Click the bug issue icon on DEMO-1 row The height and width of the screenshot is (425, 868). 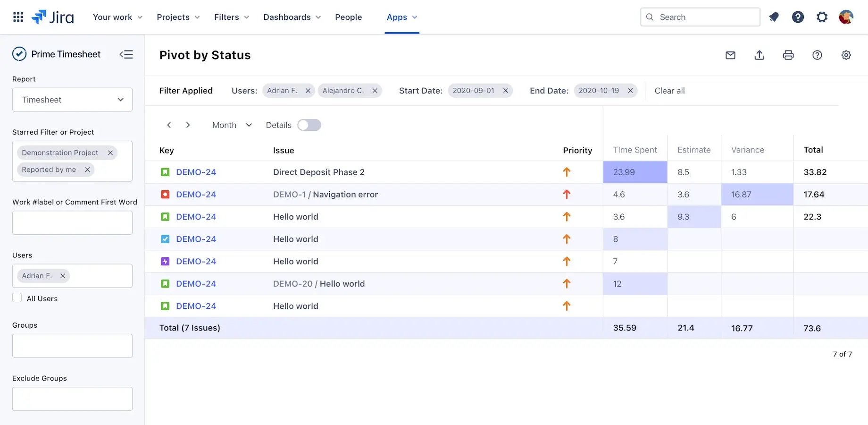(165, 194)
